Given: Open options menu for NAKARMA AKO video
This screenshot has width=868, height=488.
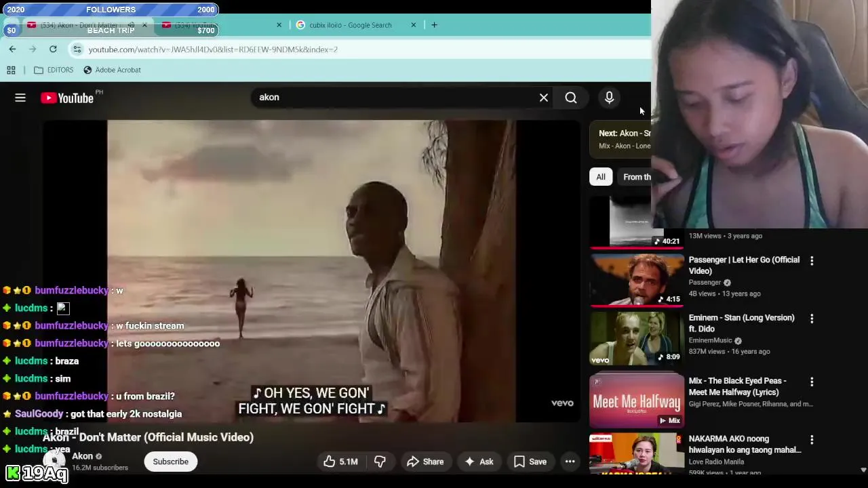Looking at the screenshot, I should click(812, 440).
